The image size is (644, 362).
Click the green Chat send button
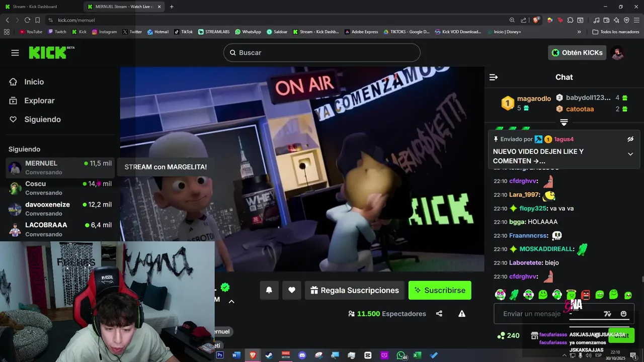(622, 335)
